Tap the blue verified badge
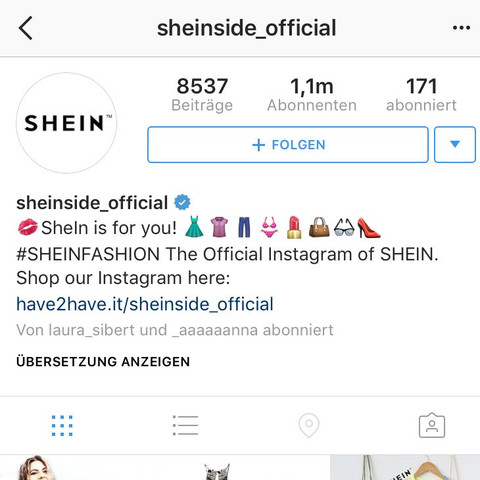The width and height of the screenshot is (480, 480). click(182, 202)
